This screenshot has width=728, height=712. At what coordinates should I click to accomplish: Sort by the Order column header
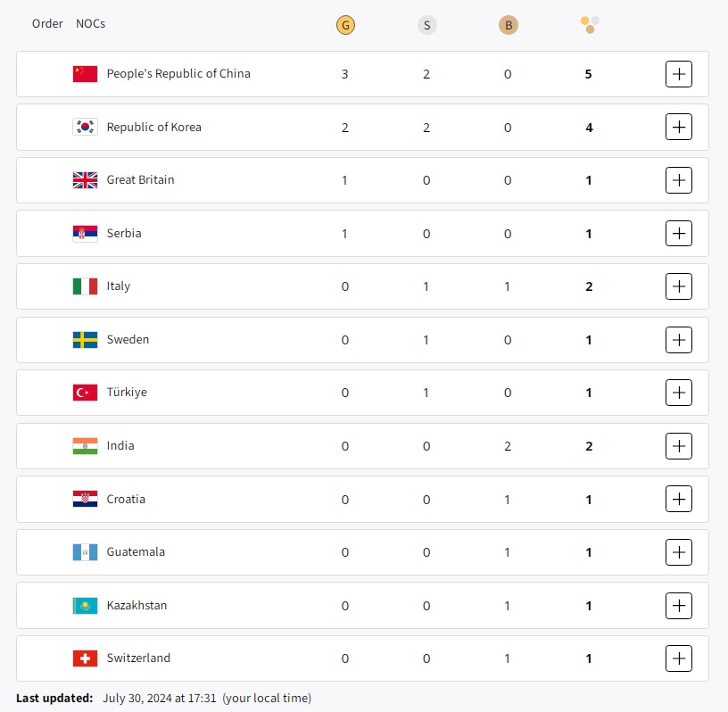pyautogui.click(x=47, y=23)
